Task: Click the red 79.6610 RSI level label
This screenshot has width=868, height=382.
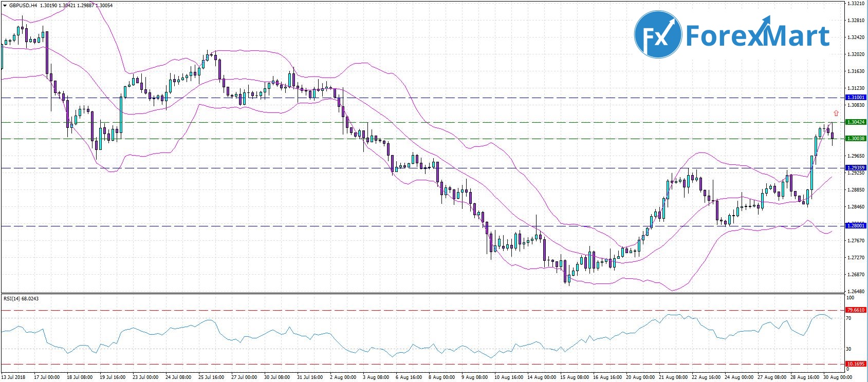Action: 856,310
